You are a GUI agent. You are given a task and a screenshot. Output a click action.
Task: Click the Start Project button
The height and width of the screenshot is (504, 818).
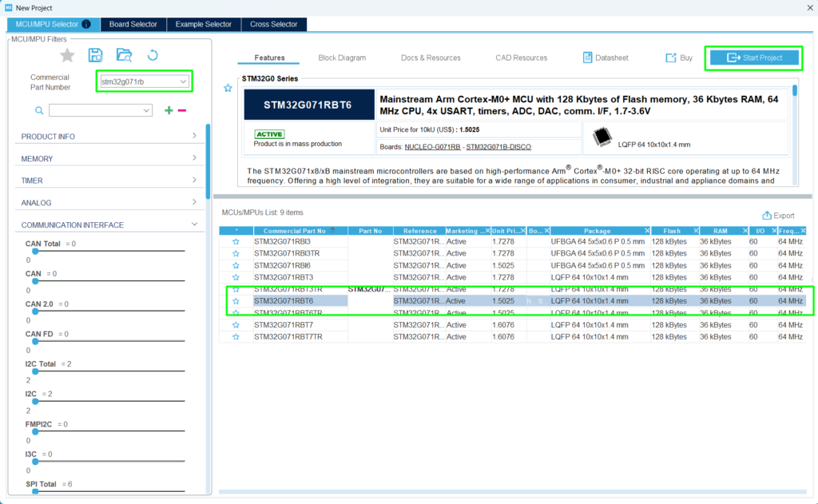coord(753,58)
